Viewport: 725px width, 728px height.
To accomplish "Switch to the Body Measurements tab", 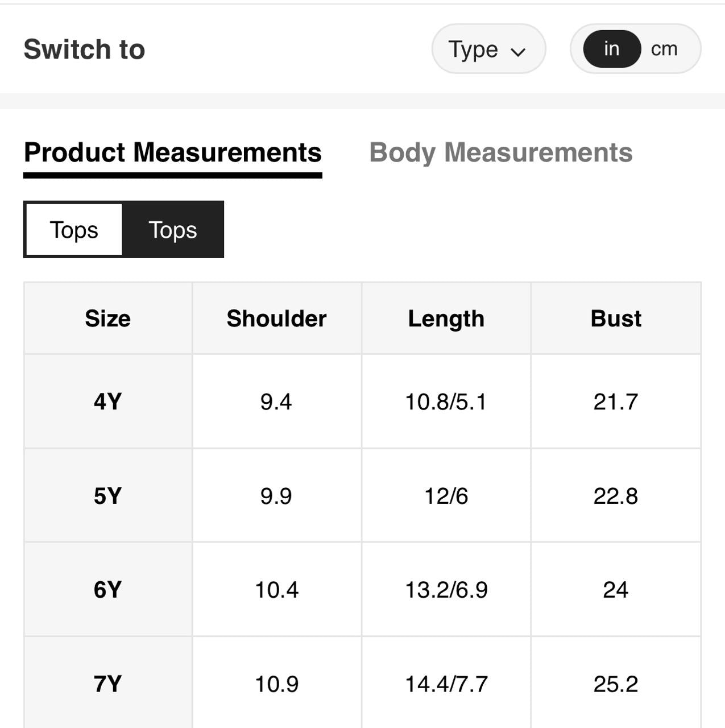I will click(500, 152).
